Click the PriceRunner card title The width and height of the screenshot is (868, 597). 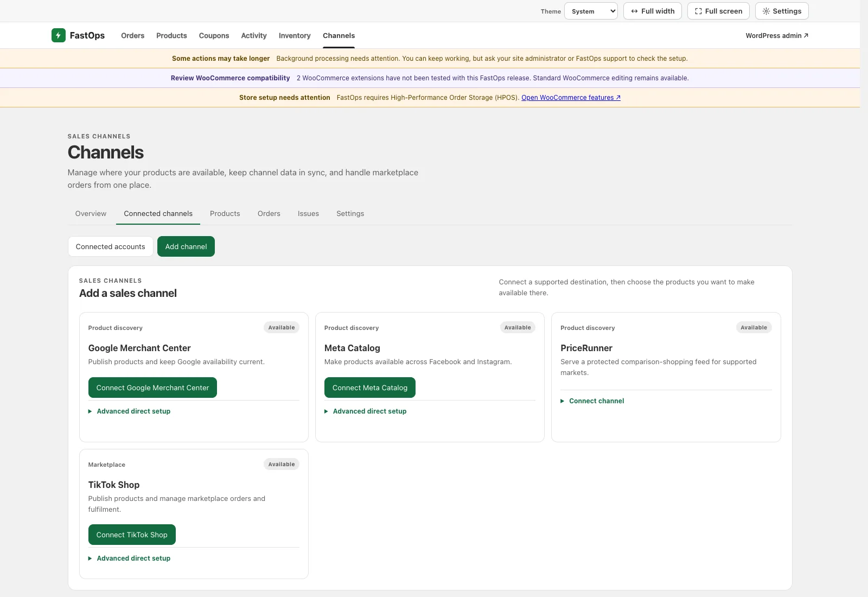(586, 348)
